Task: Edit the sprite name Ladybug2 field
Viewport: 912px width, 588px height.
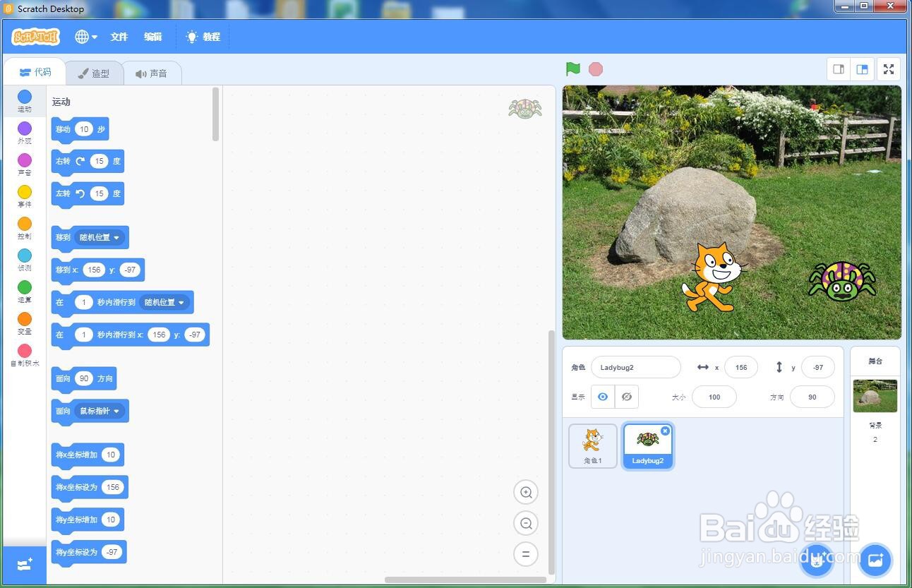Action: coord(635,367)
